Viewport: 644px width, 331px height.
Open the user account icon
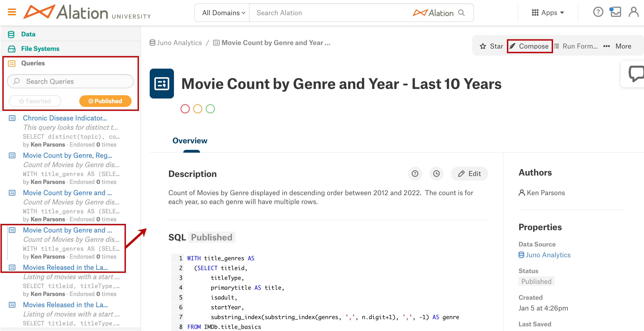click(x=633, y=12)
